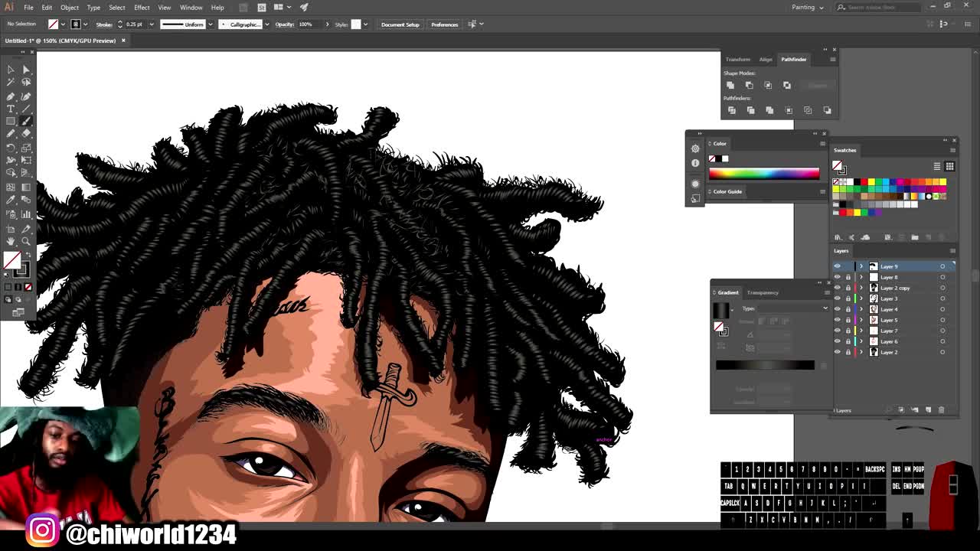Open the Window menu

point(191,8)
